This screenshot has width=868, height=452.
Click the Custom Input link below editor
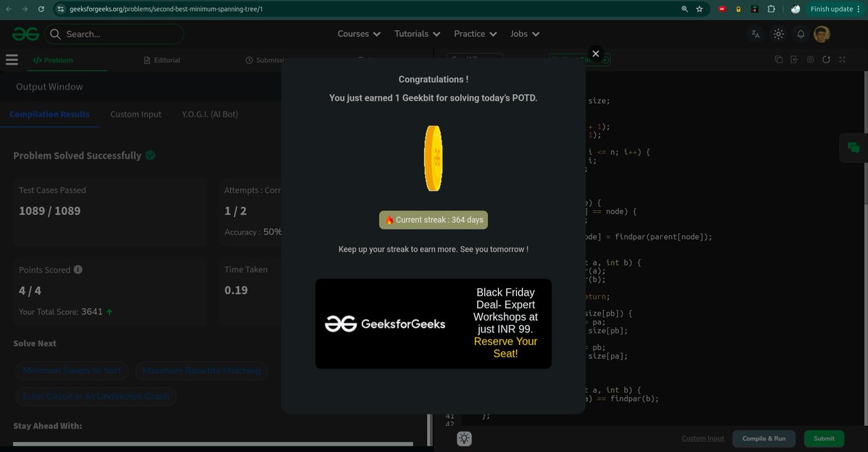(702, 438)
